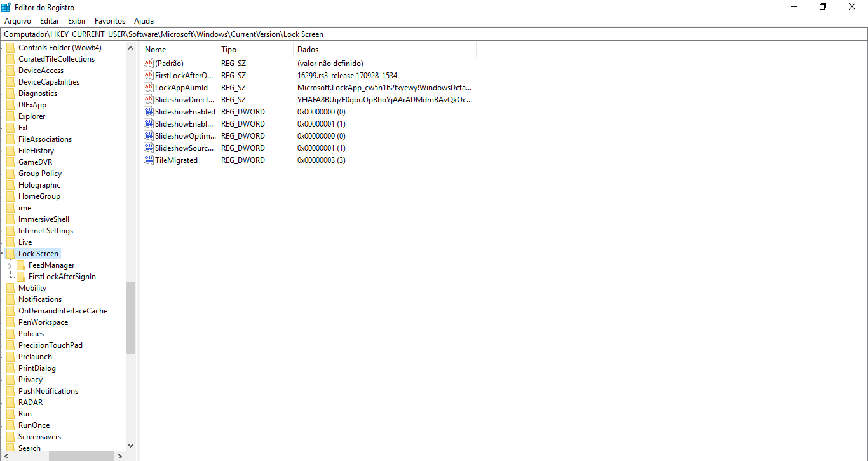
Task: Select the Policies key
Action: pos(31,334)
